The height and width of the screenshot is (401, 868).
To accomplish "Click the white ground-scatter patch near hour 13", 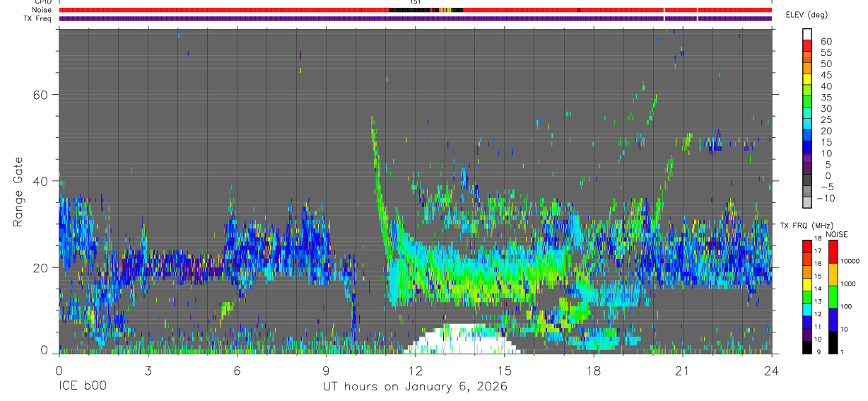I will click(x=463, y=340).
